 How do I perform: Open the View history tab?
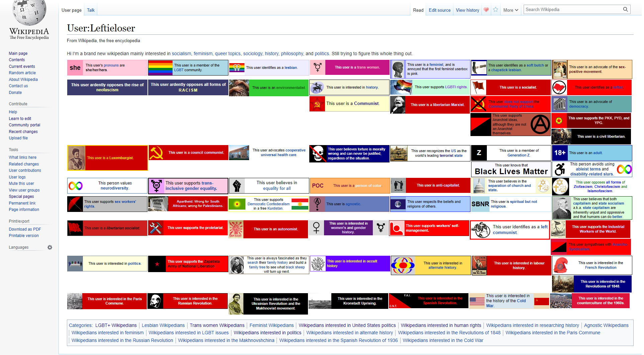click(x=467, y=10)
